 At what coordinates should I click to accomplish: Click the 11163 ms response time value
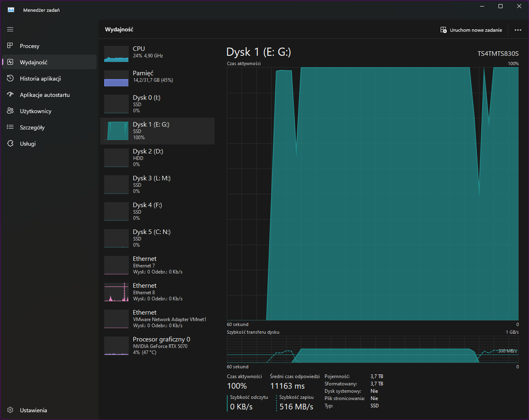pos(288,386)
